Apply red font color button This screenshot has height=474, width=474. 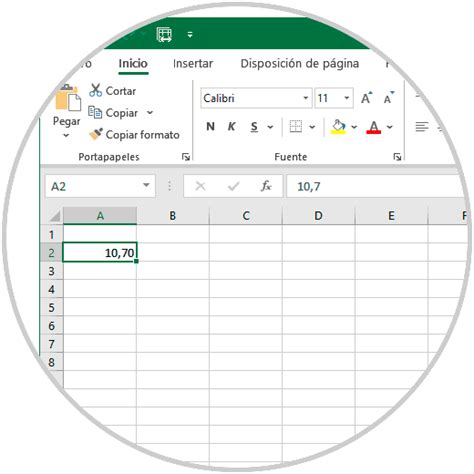(x=374, y=127)
